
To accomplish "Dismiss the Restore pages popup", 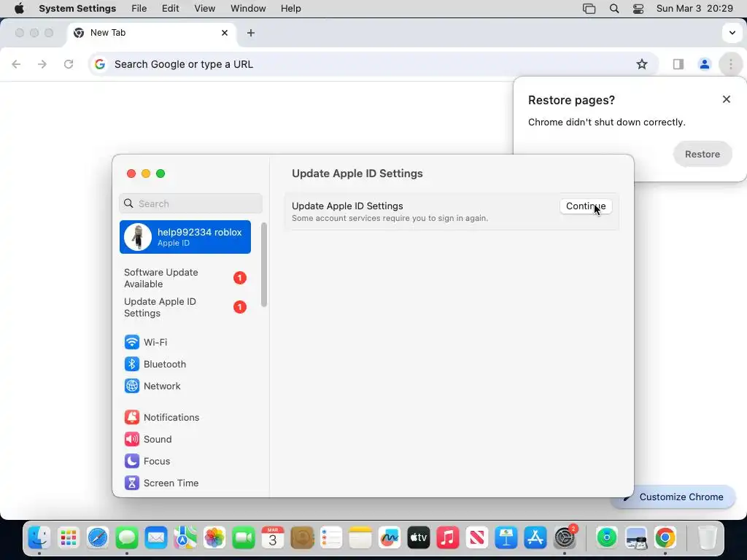I will coord(726,99).
